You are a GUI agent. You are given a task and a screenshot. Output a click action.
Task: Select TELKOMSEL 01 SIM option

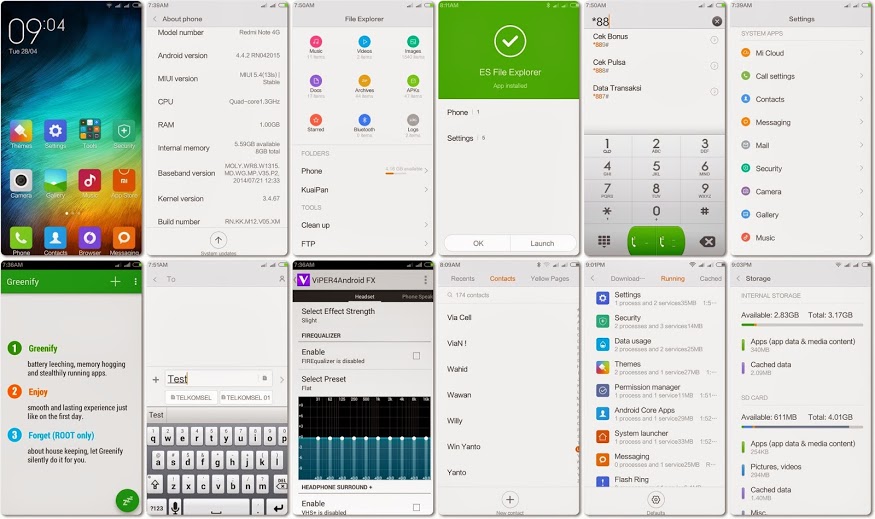[246, 397]
